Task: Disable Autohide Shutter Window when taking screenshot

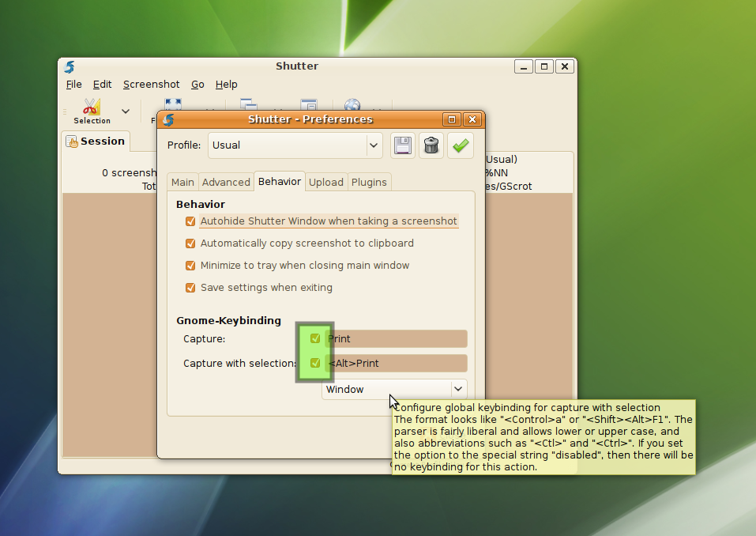Action: (190, 221)
